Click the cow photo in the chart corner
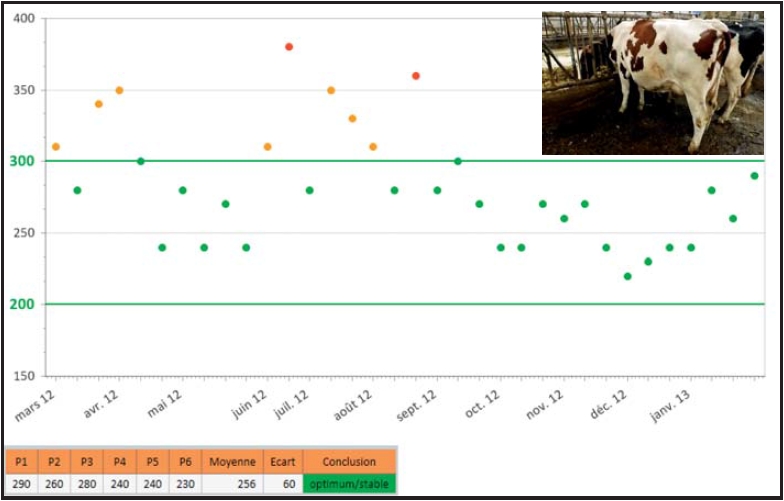Image resolution: width=784 pixels, height=501 pixels. coord(652,82)
